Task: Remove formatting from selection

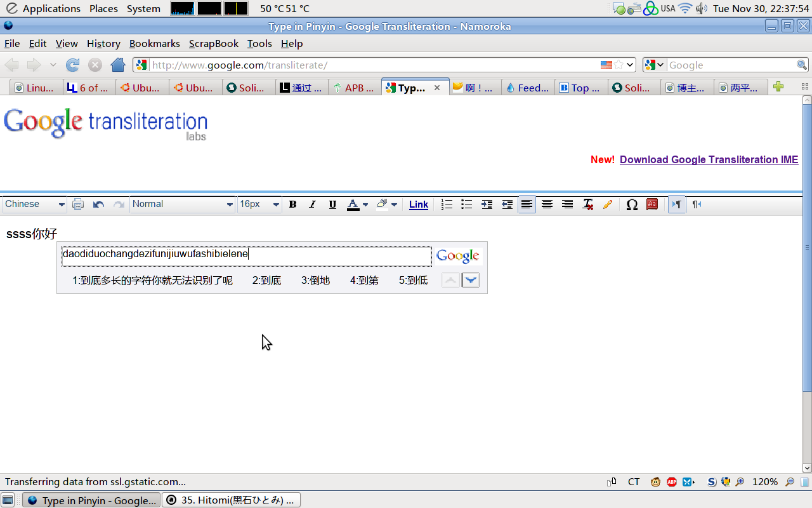Action: 588,204
